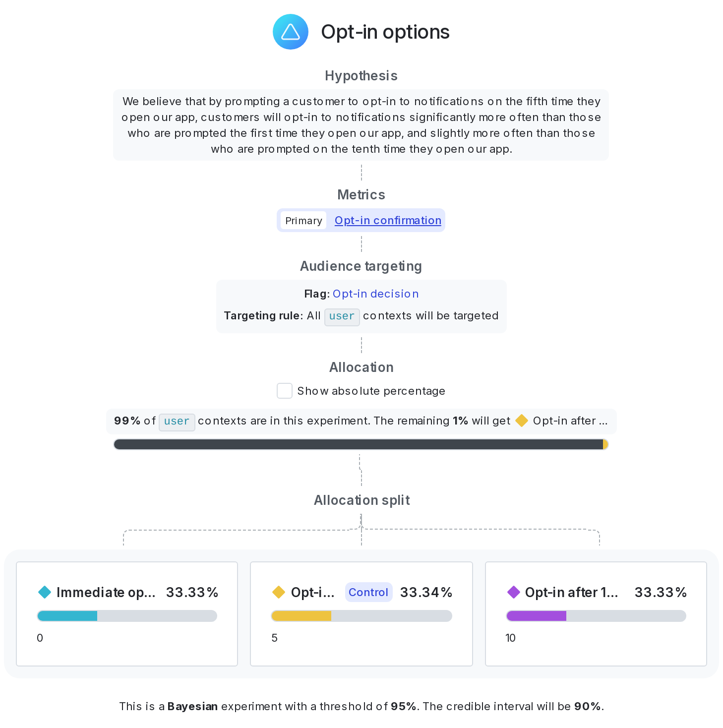Select the teal diamond icon for Immediate opt-in

coord(45,592)
